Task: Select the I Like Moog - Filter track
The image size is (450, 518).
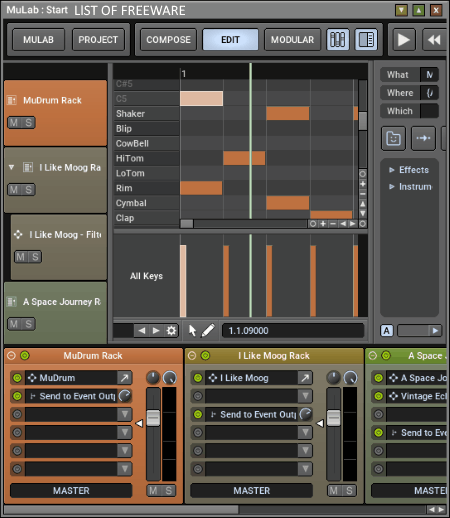Action: click(59, 247)
